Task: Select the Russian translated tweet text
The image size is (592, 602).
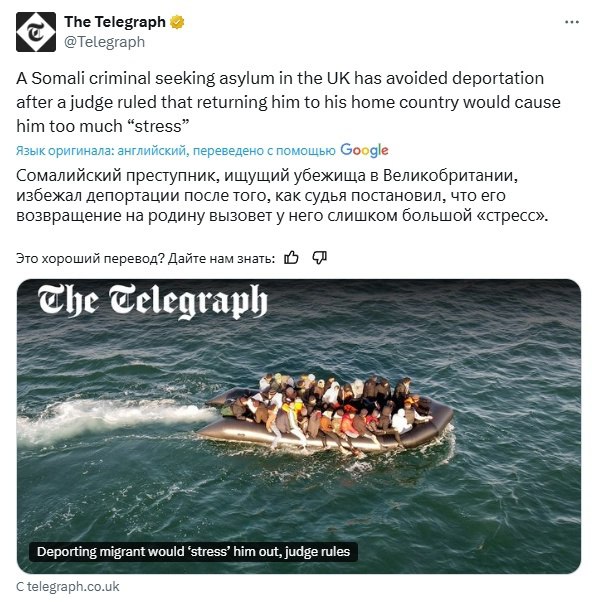Action: pos(282,195)
